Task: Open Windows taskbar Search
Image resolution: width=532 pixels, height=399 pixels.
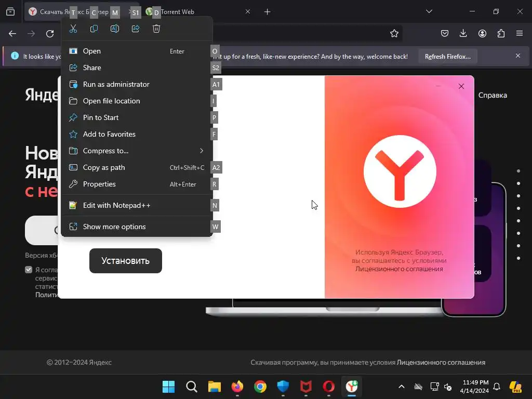Action: point(191,387)
